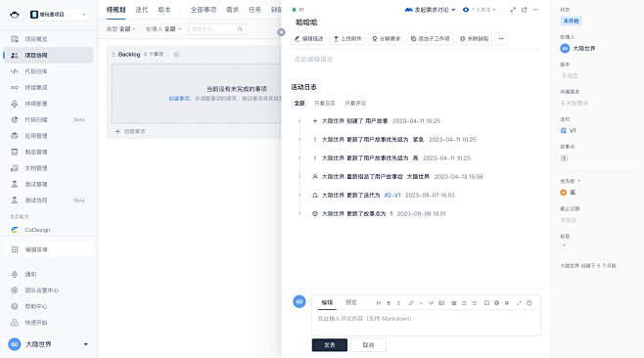644x358 pixels.
Task: Open 持续集成 in sidebar
Action: (49, 87)
